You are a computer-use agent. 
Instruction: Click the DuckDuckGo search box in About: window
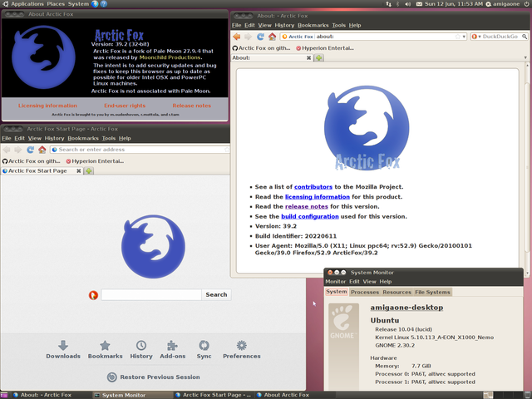coord(500,37)
